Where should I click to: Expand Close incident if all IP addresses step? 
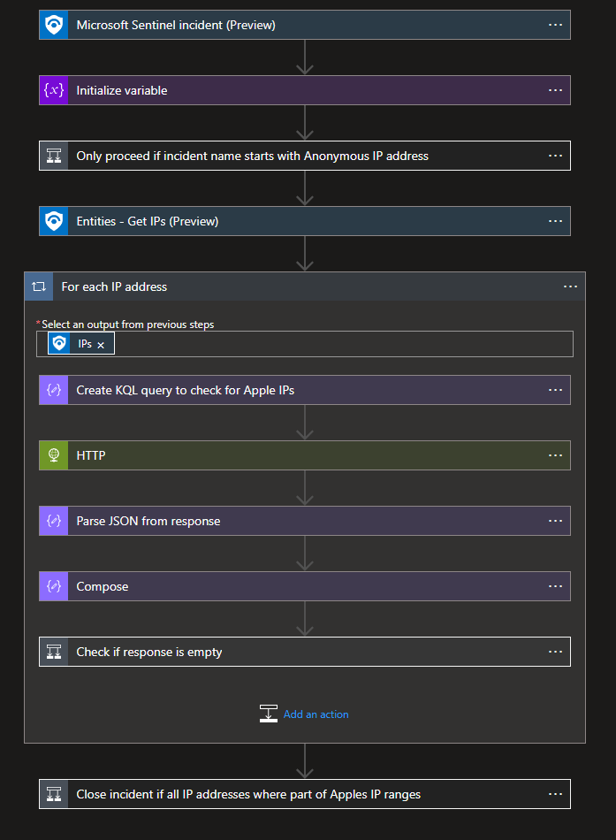tap(305, 794)
